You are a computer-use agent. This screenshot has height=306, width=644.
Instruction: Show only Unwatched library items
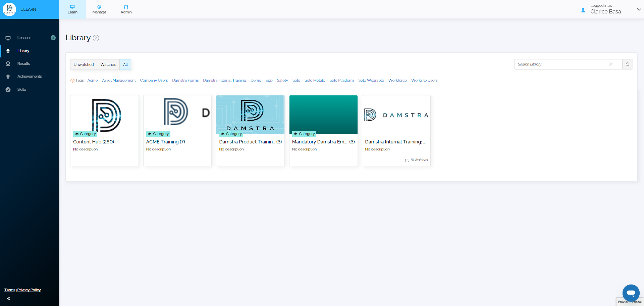[84, 64]
